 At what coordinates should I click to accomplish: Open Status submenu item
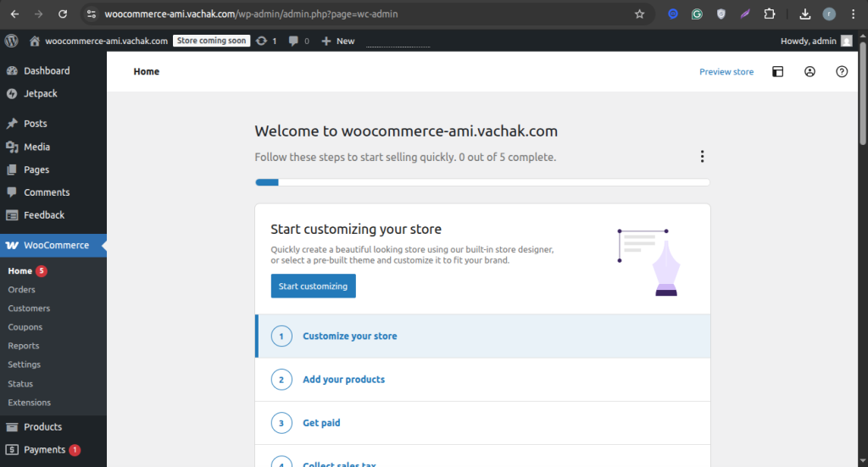[x=20, y=383]
